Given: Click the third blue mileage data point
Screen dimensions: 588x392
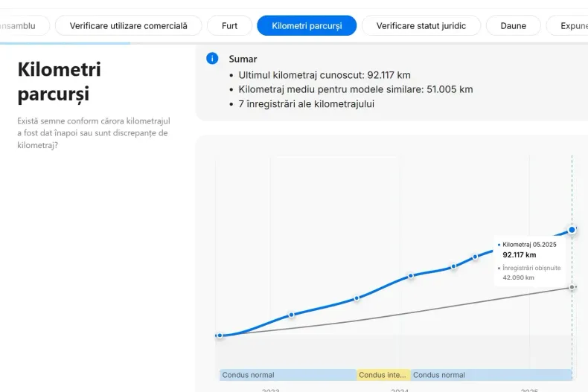Looking at the screenshot, I should [x=357, y=298].
